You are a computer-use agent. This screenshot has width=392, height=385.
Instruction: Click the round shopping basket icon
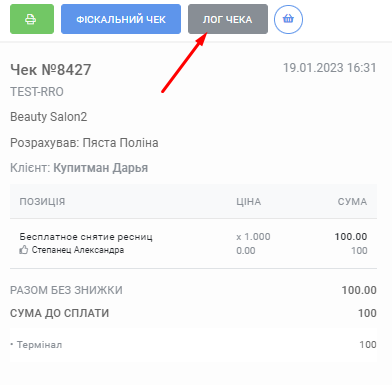(288, 19)
